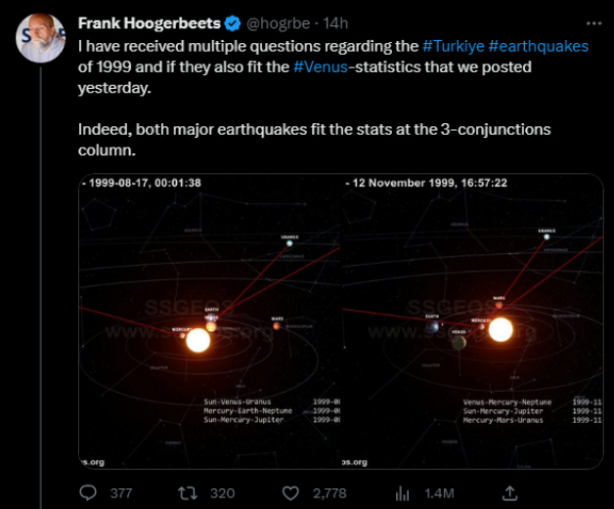Open the three-dot more options menu
The height and width of the screenshot is (509, 614).
click(x=594, y=23)
